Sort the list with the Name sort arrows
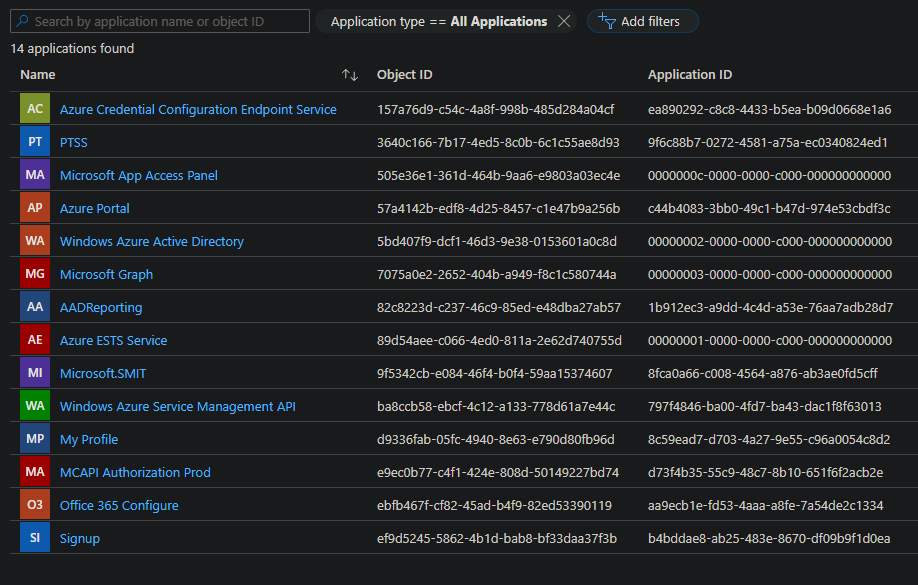The height and width of the screenshot is (585, 918). 350,75
